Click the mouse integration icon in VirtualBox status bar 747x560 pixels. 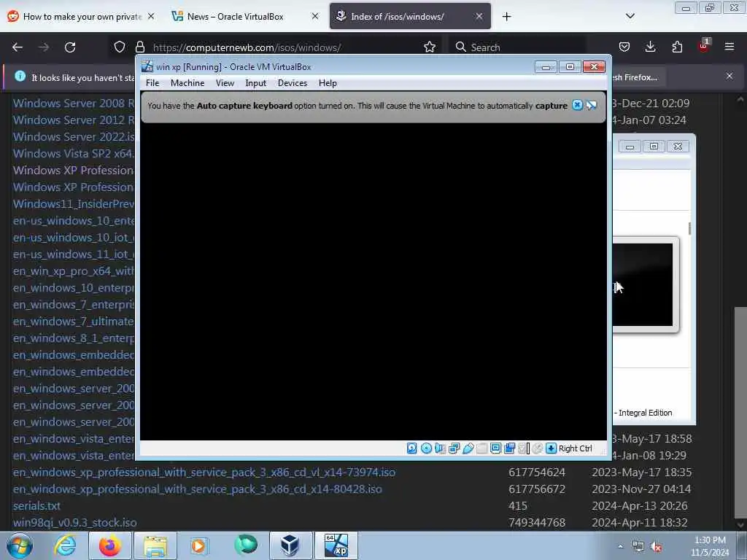538,448
